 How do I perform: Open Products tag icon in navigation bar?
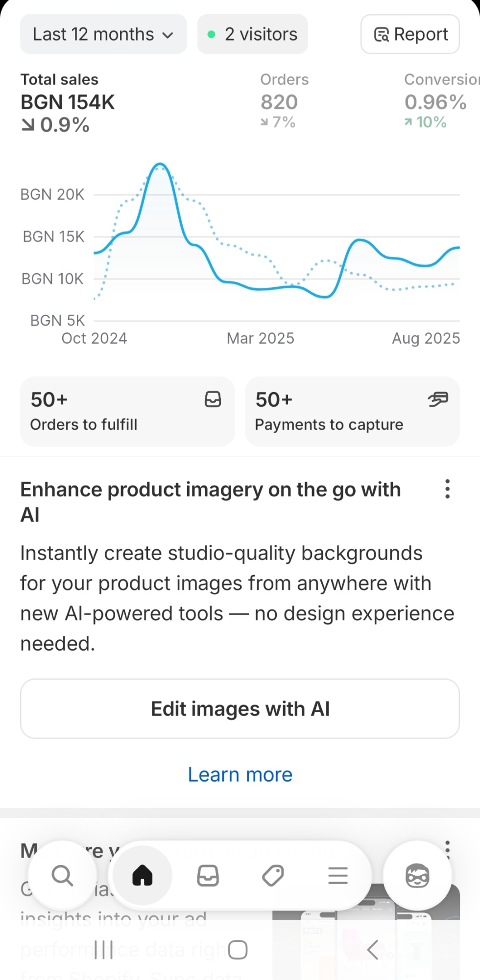(x=273, y=876)
